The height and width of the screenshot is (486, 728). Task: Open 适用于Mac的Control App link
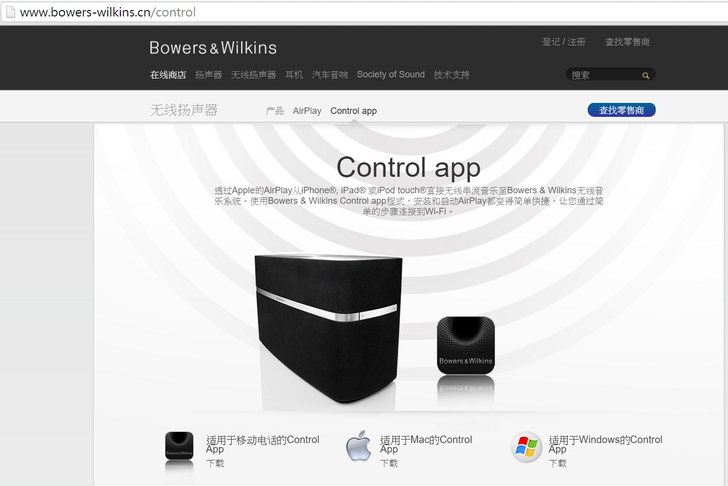tap(426, 444)
